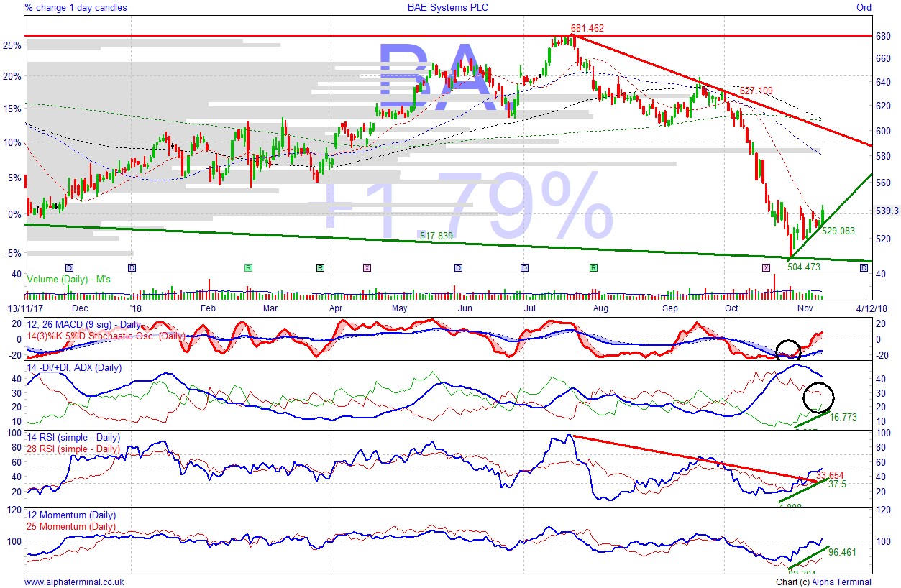
Task: Click the D marker near 4/12/18
Action: coord(864,267)
